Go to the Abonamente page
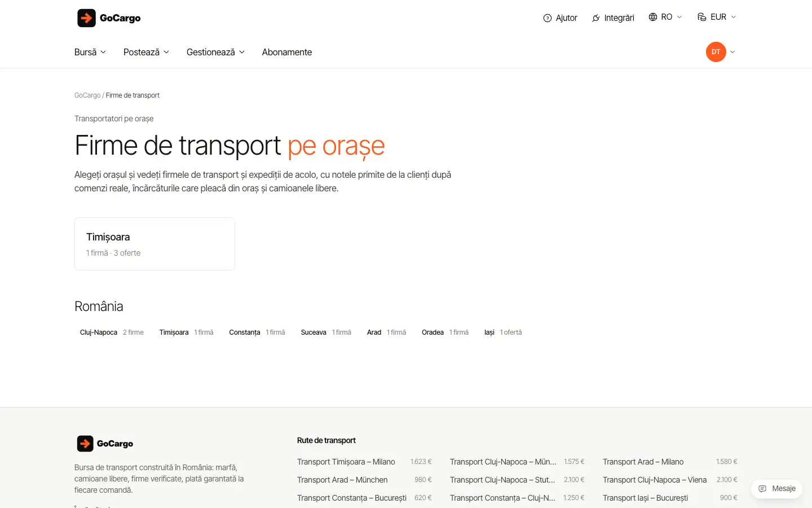Image resolution: width=812 pixels, height=508 pixels. point(286,52)
